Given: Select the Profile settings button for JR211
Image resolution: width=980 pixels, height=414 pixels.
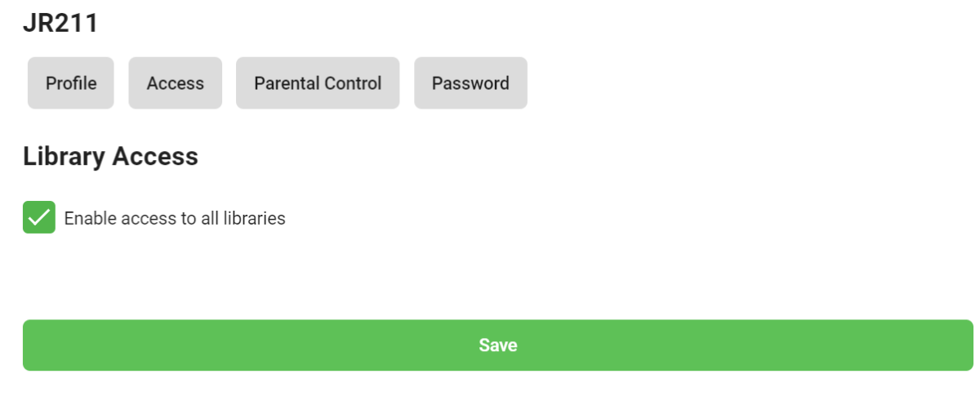Looking at the screenshot, I should (x=71, y=83).
